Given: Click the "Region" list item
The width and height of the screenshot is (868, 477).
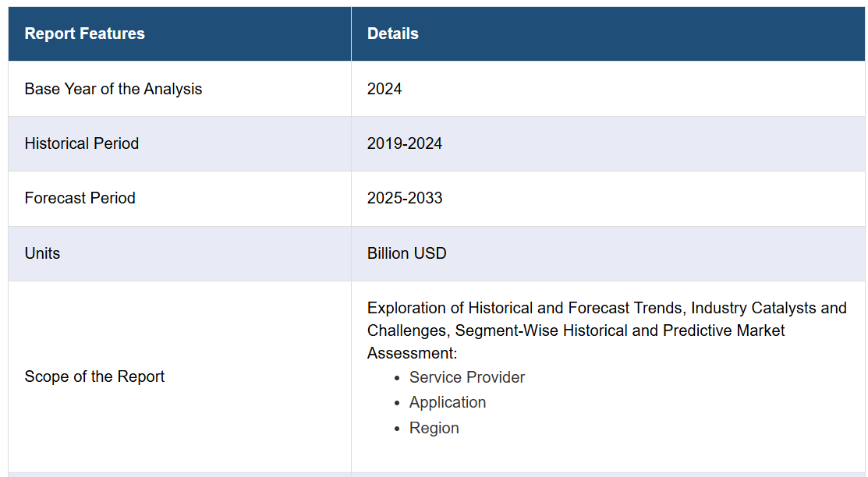Looking at the screenshot, I should coord(434,428).
